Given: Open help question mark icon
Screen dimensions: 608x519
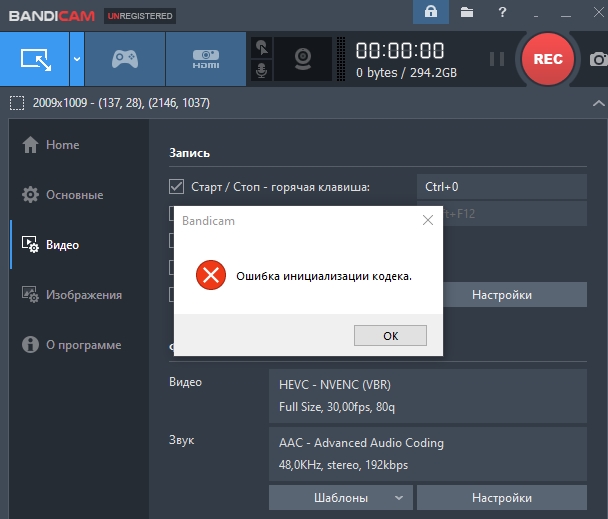Looking at the screenshot, I should tap(502, 12).
